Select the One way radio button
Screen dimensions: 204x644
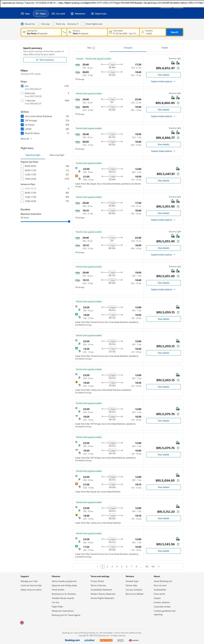[x=39, y=24]
